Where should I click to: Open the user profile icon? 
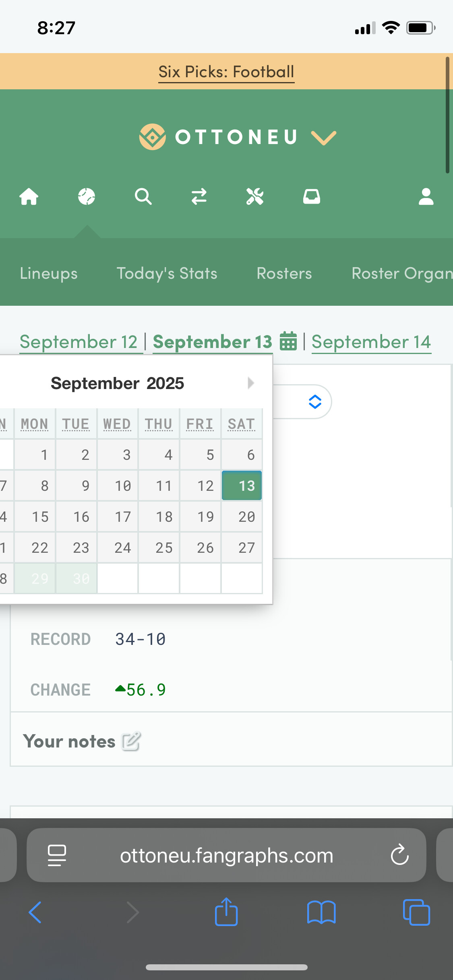point(426,197)
